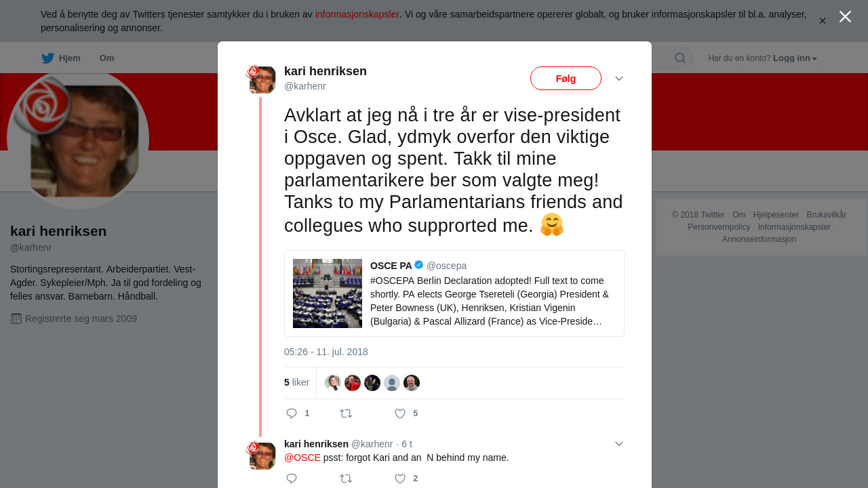Click the @OSCE mention link

click(x=302, y=457)
